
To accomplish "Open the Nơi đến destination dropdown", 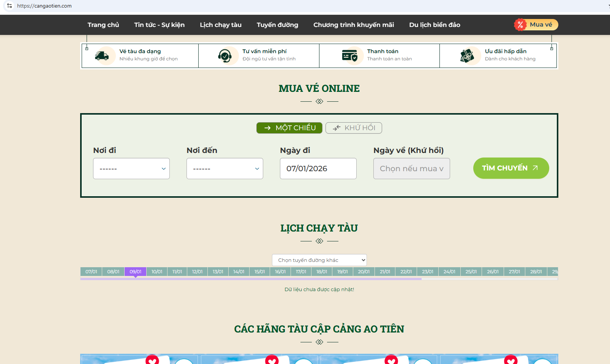I will tap(225, 169).
